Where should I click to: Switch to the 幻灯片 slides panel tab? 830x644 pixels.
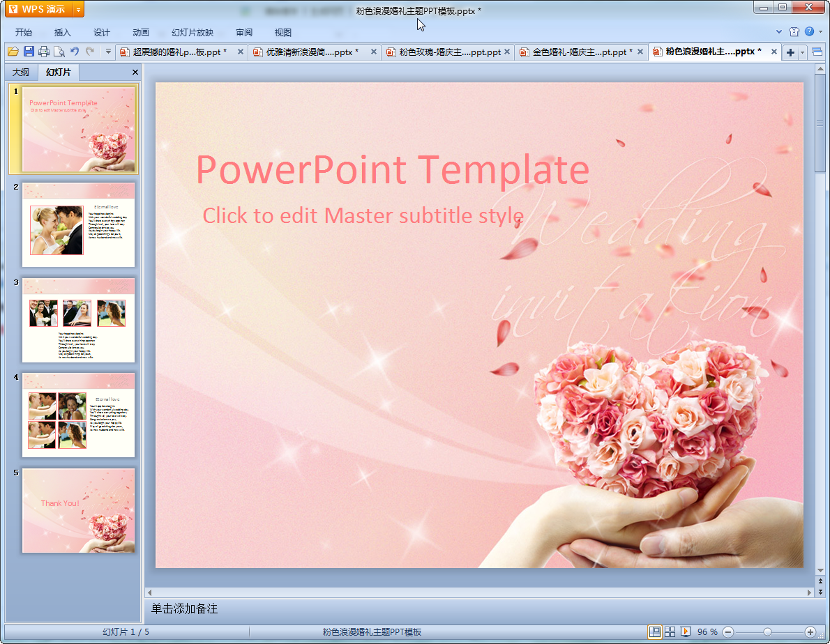pos(58,72)
